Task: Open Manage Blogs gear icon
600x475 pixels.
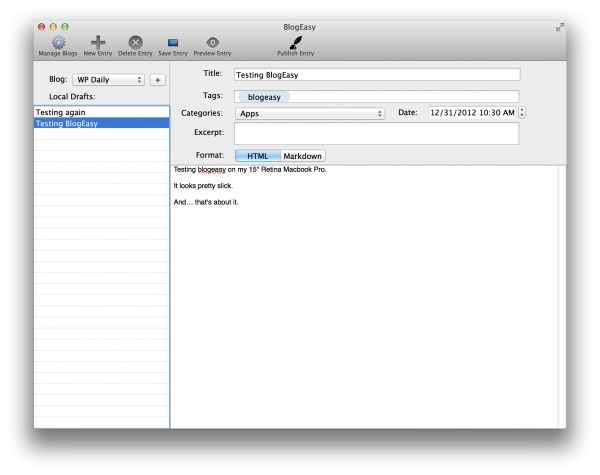Action: pos(59,42)
